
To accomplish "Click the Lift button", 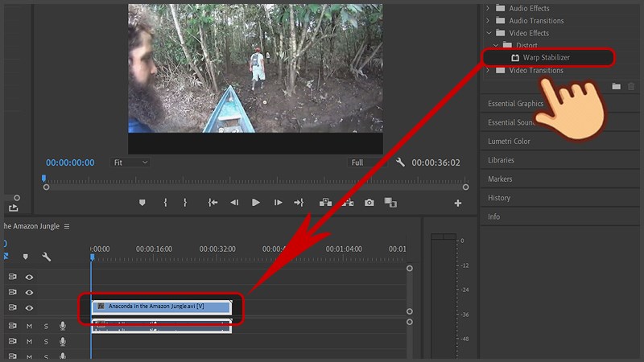I will click(x=326, y=203).
